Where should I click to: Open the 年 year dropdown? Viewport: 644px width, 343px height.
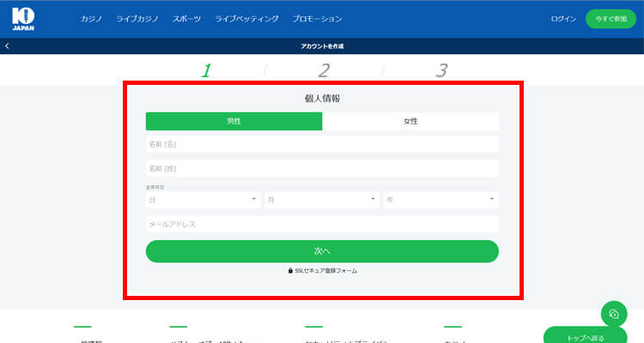pyautogui.click(x=441, y=200)
